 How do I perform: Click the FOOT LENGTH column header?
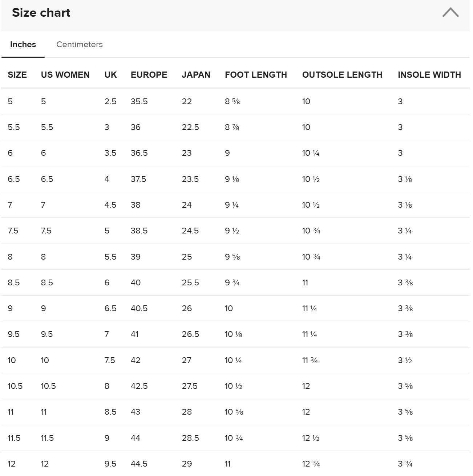(256, 75)
